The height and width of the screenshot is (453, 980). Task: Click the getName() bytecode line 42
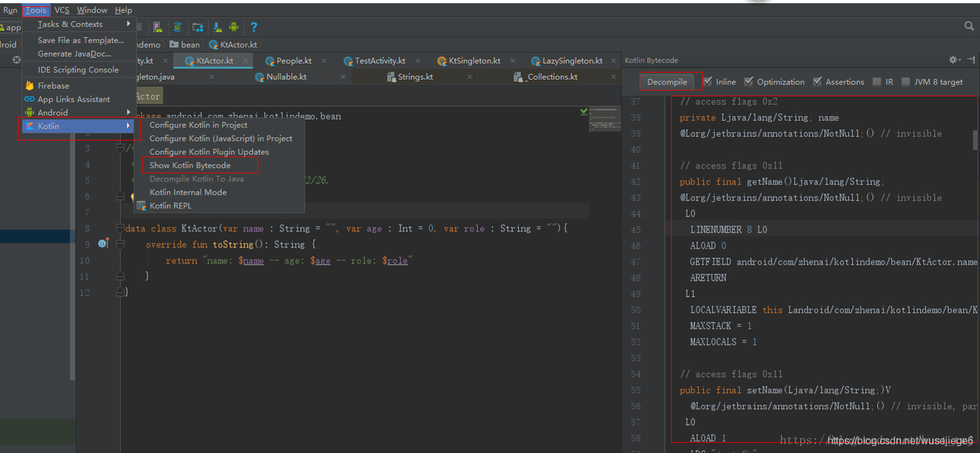782,182
